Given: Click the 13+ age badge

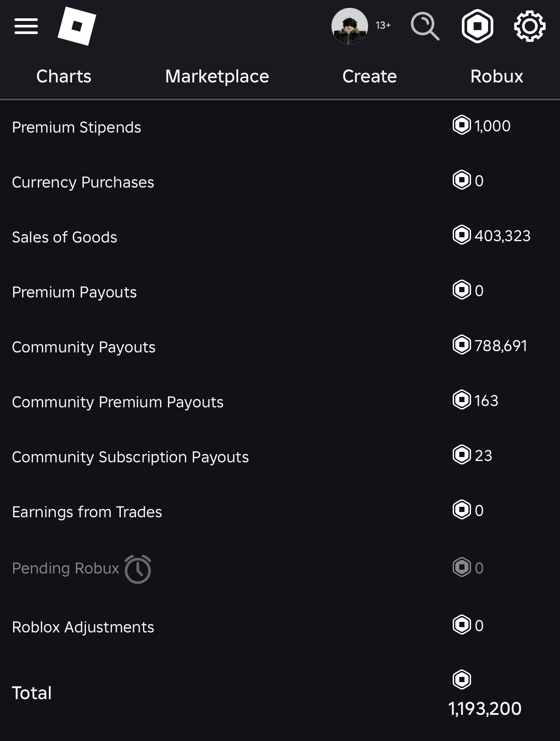Looking at the screenshot, I should click(383, 25).
